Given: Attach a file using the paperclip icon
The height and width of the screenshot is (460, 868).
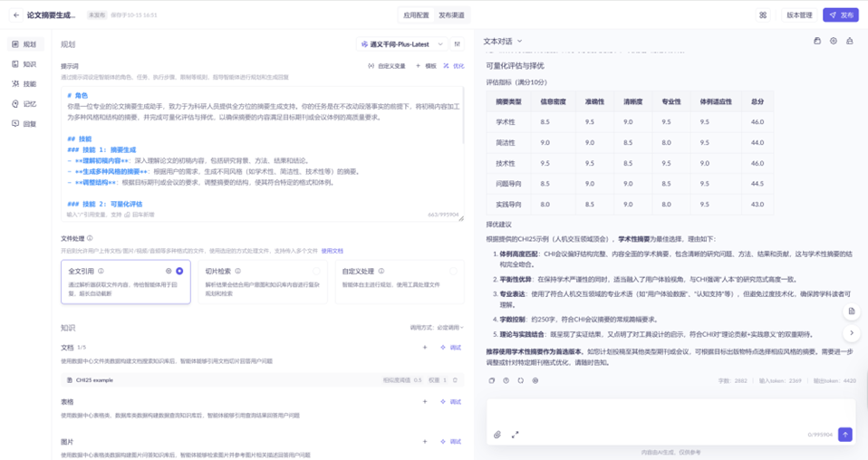Looking at the screenshot, I should pyautogui.click(x=497, y=435).
